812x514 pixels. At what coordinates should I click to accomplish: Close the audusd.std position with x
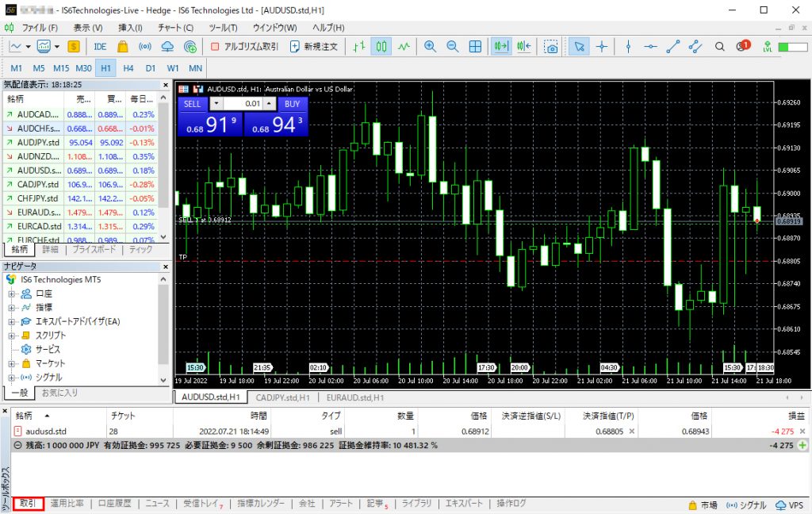tap(802, 431)
